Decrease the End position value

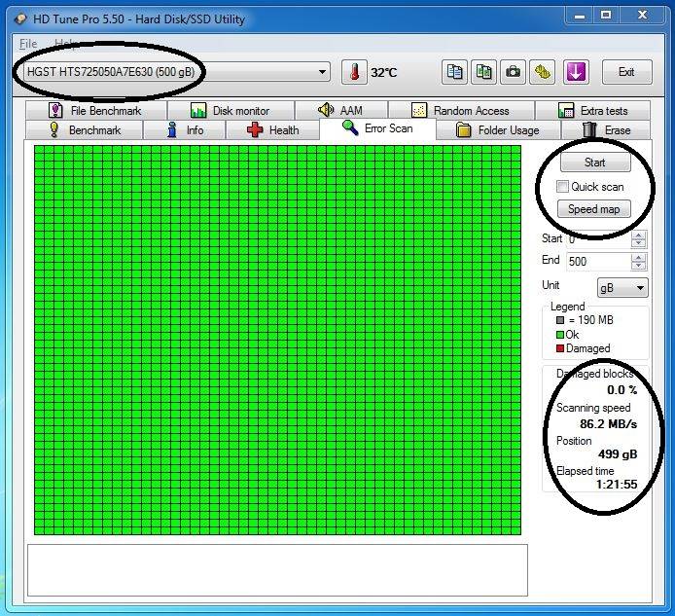[x=638, y=266]
